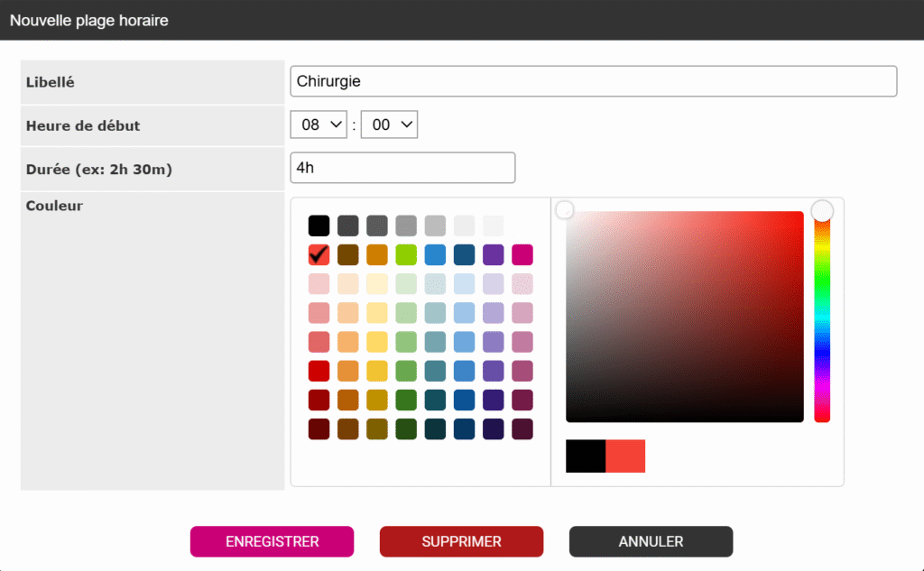
Task: Pick the purple swatch in the second row
Action: click(494, 255)
